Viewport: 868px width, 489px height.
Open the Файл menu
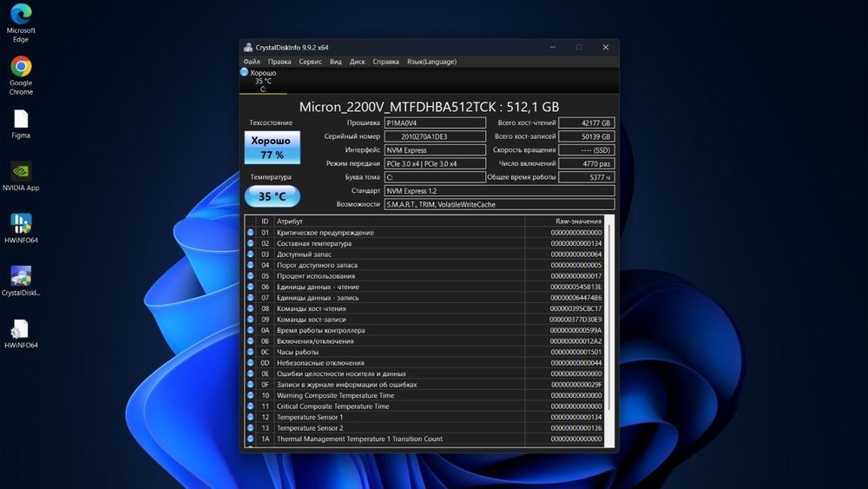coord(252,62)
